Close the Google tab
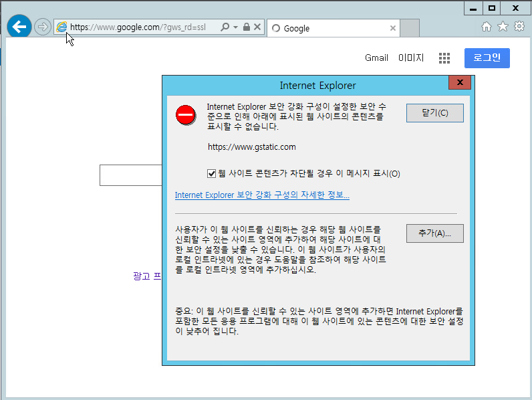 point(393,28)
